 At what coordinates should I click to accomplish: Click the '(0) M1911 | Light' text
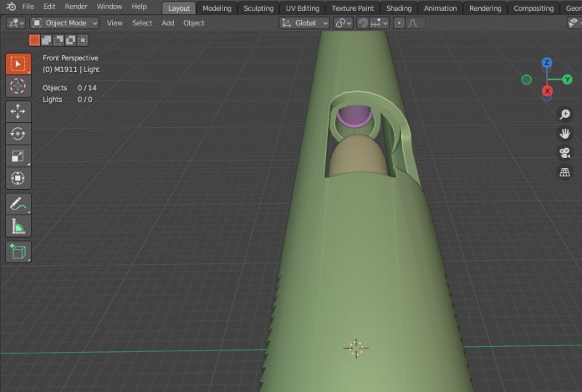pyautogui.click(x=71, y=69)
